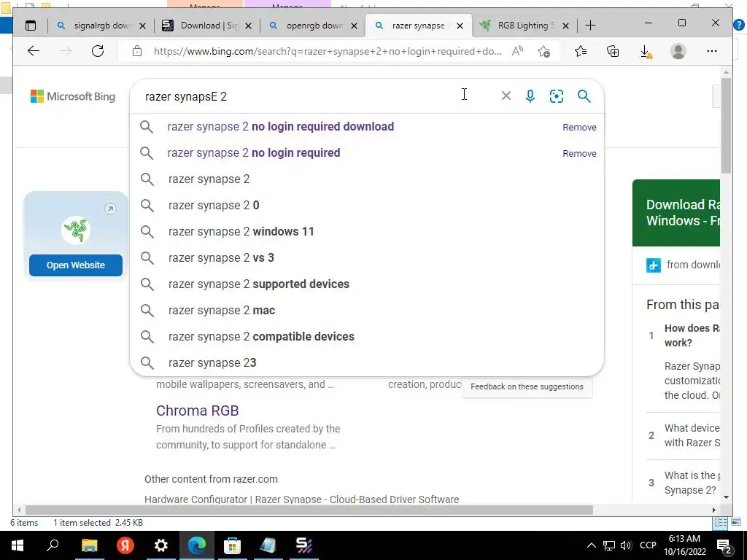Open Microsoft Store from taskbar
The width and height of the screenshot is (747, 560).
pyautogui.click(x=232, y=545)
